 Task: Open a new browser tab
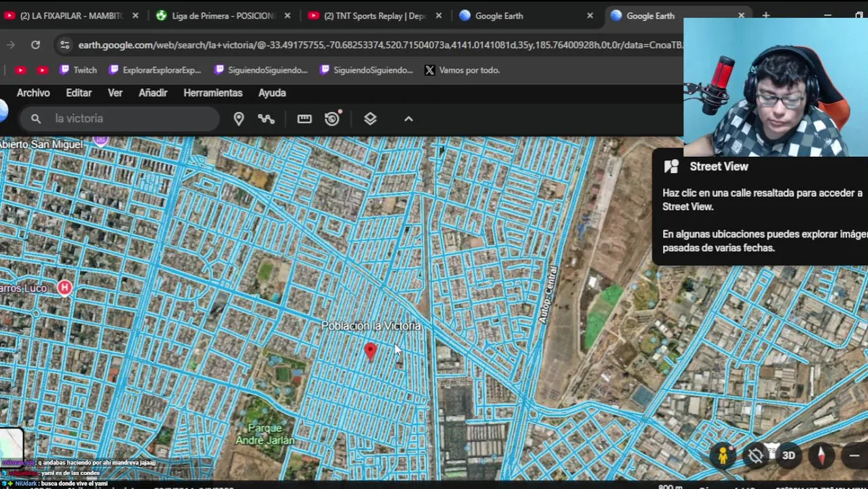[766, 16]
